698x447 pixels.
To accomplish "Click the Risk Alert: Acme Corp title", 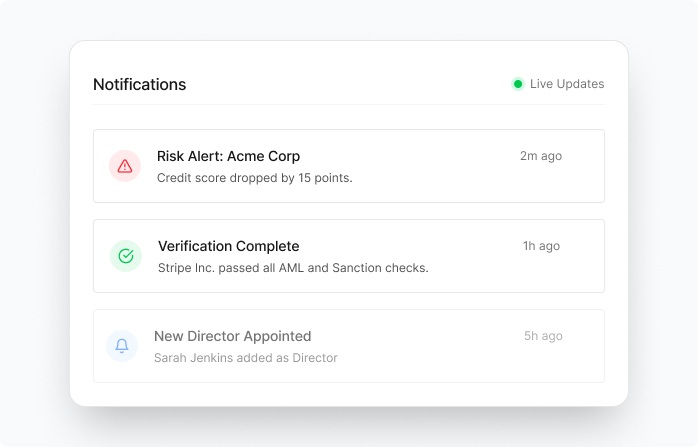I will coord(228,156).
